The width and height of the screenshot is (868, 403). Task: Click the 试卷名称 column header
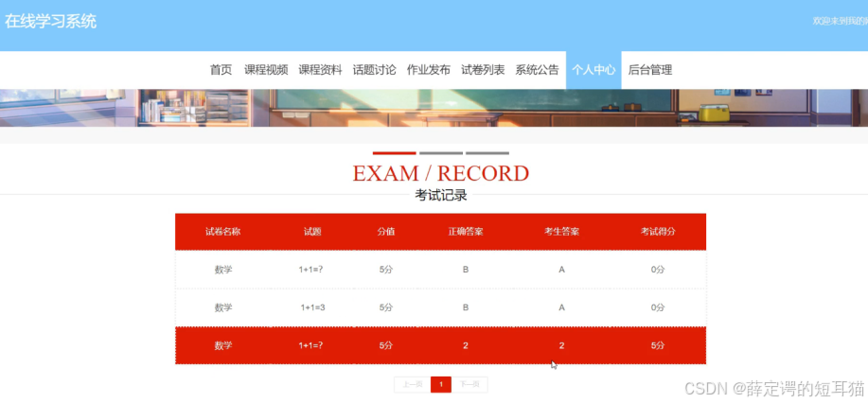[223, 232]
